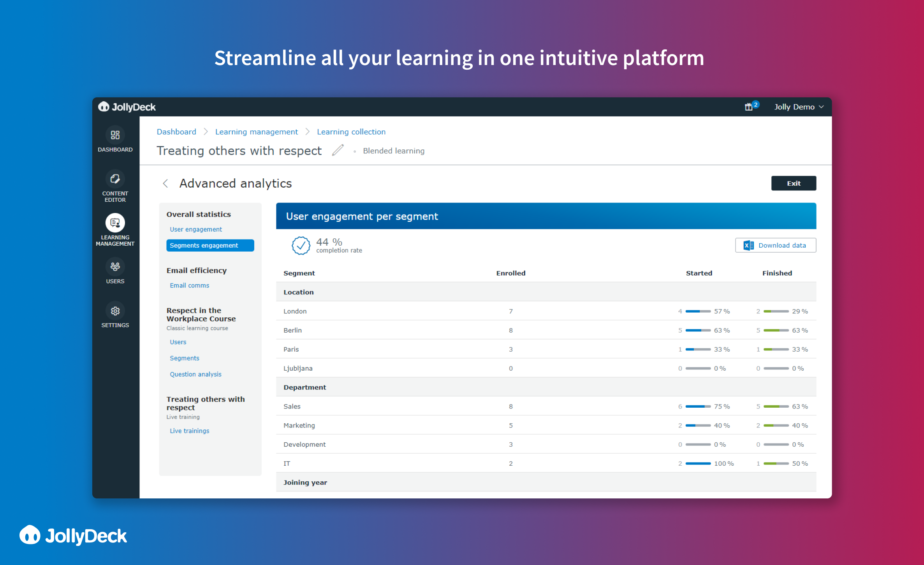Click the JollyDeck logo in header
The image size is (924, 565).
127,107
